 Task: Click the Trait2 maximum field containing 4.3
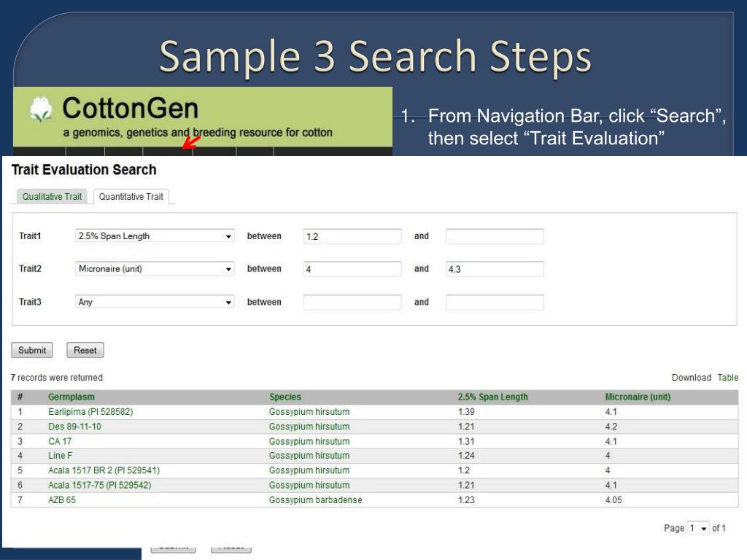coord(495,269)
